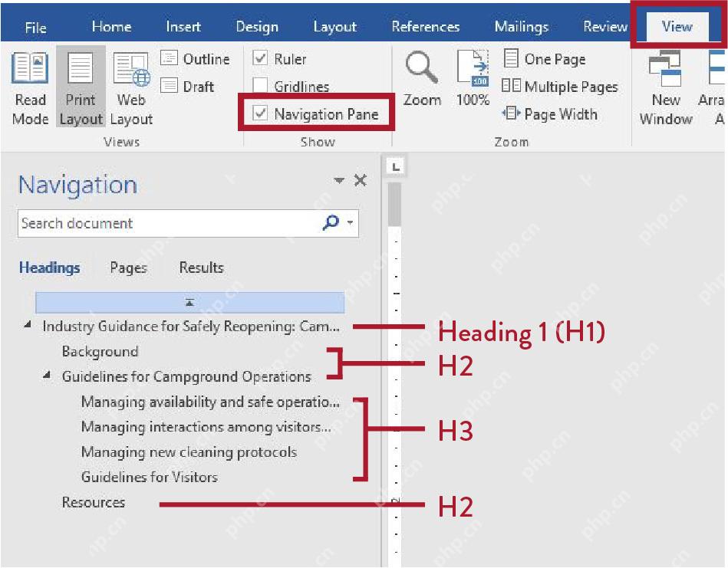The image size is (728, 568).
Task: Go to Managing new cleaning protocols heading
Action: (189, 452)
